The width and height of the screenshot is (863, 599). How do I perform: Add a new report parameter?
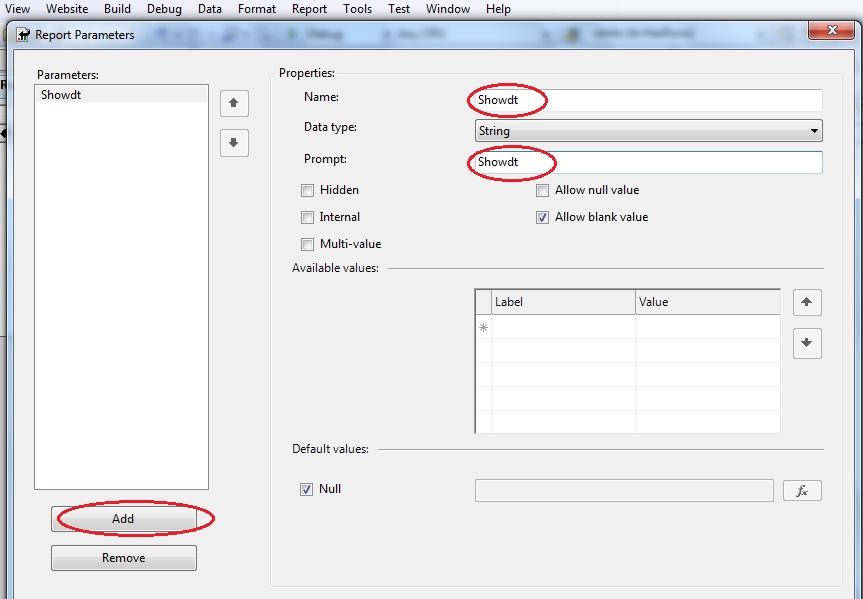(123, 519)
